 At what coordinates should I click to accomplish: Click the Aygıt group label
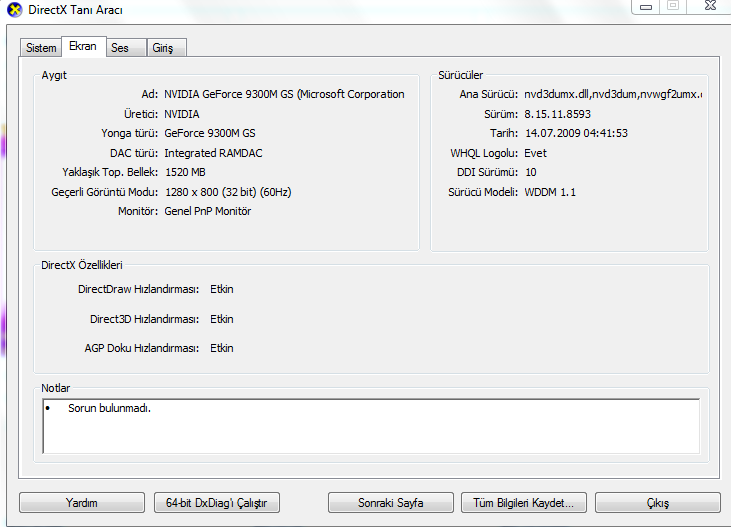[54, 75]
